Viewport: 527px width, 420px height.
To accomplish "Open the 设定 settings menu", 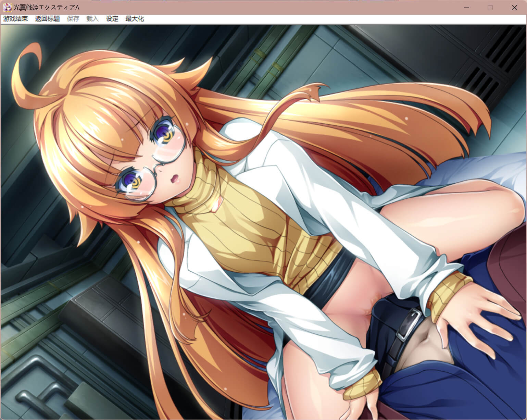I will (x=112, y=19).
